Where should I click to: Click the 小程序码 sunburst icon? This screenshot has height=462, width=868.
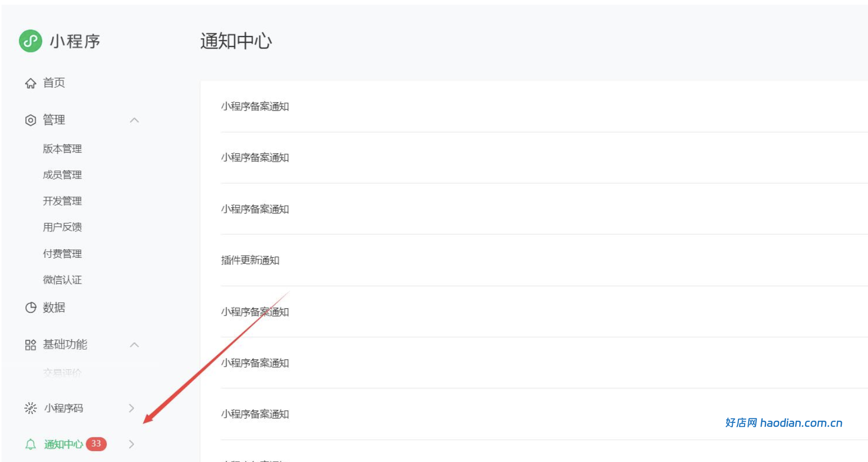point(30,408)
